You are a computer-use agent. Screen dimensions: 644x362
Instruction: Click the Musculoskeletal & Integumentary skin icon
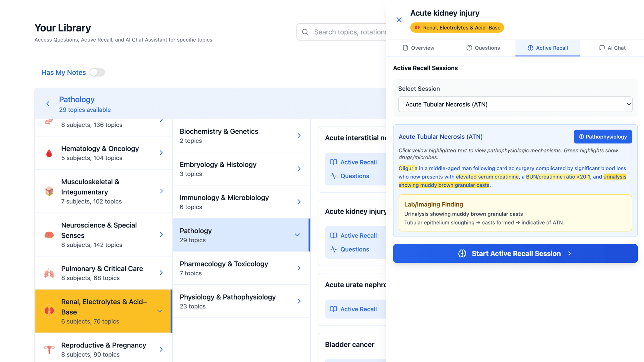[x=49, y=191]
